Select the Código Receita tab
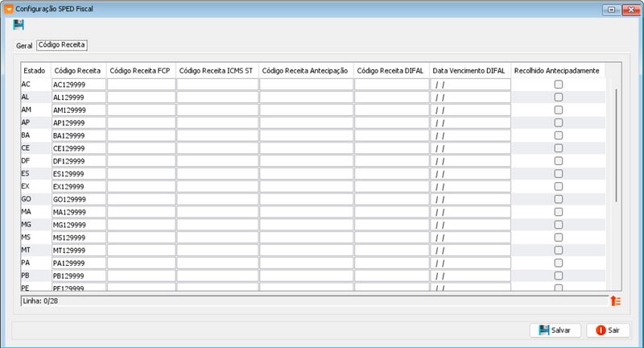The image size is (644, 348). pos(62,45)
